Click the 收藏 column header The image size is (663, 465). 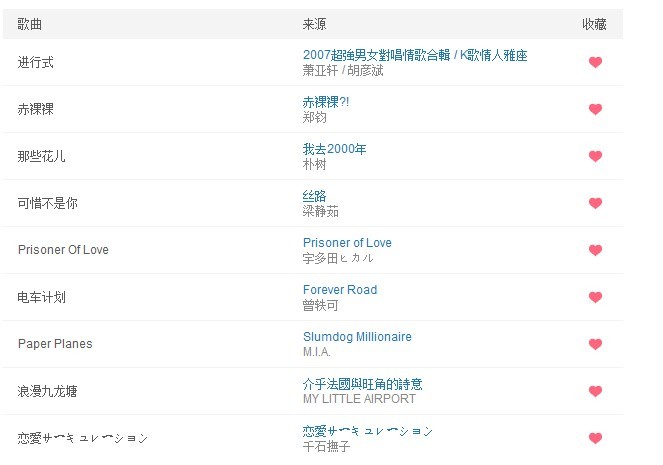point(594,24)
